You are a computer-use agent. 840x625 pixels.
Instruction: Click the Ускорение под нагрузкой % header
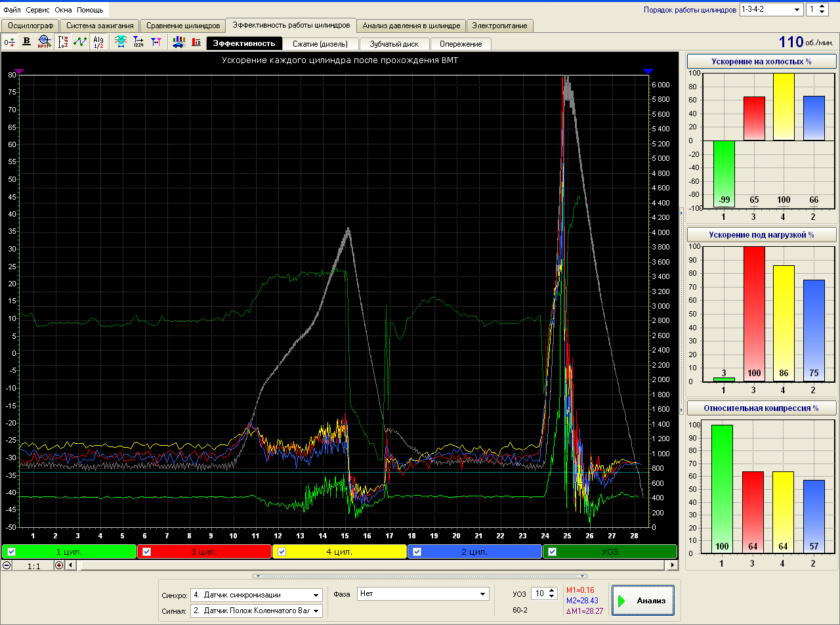click(761, 234)
